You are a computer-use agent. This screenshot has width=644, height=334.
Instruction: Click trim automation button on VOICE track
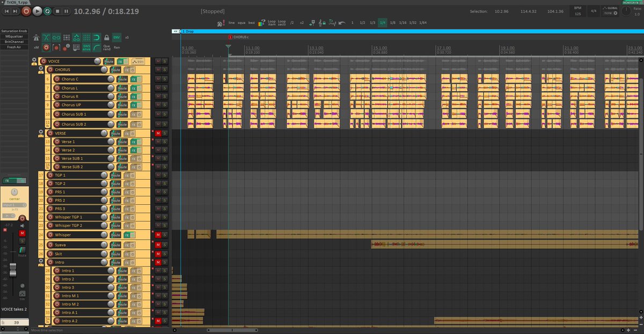click(138, 62)
